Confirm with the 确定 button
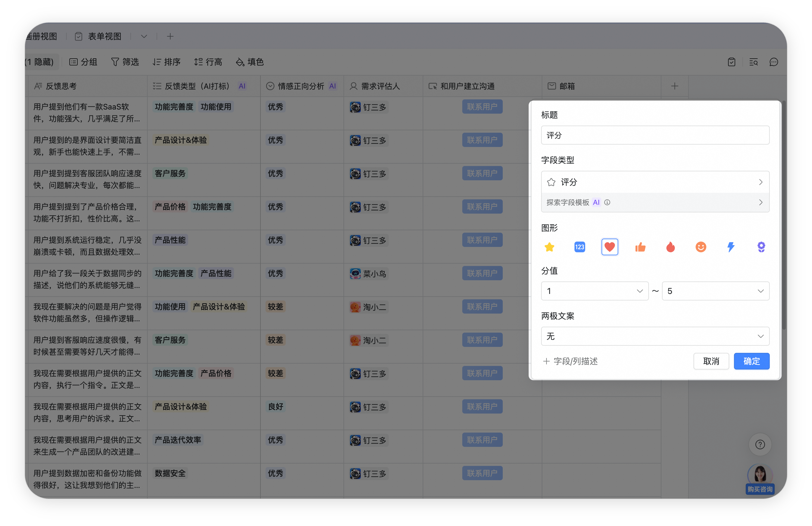 click(x=751, y=361)
